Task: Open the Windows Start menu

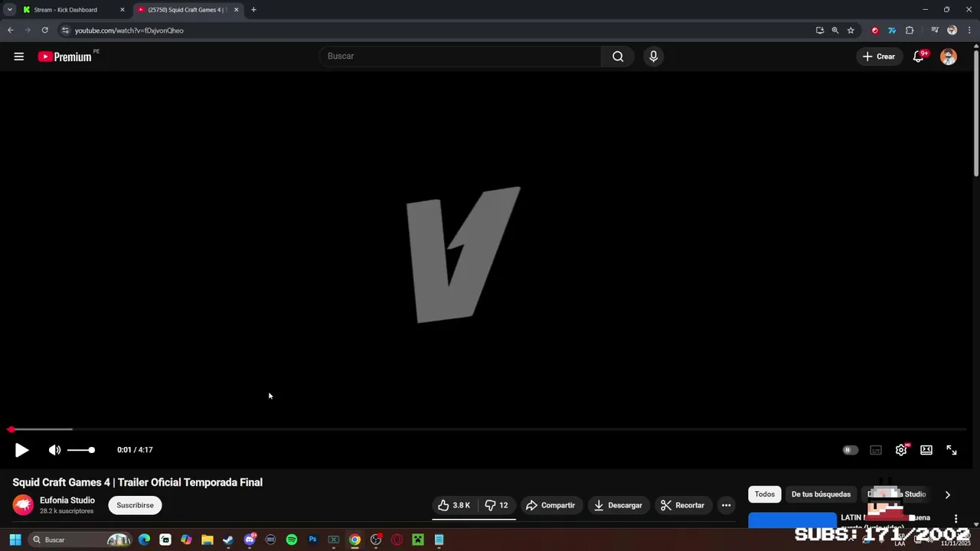Action: 15,540
